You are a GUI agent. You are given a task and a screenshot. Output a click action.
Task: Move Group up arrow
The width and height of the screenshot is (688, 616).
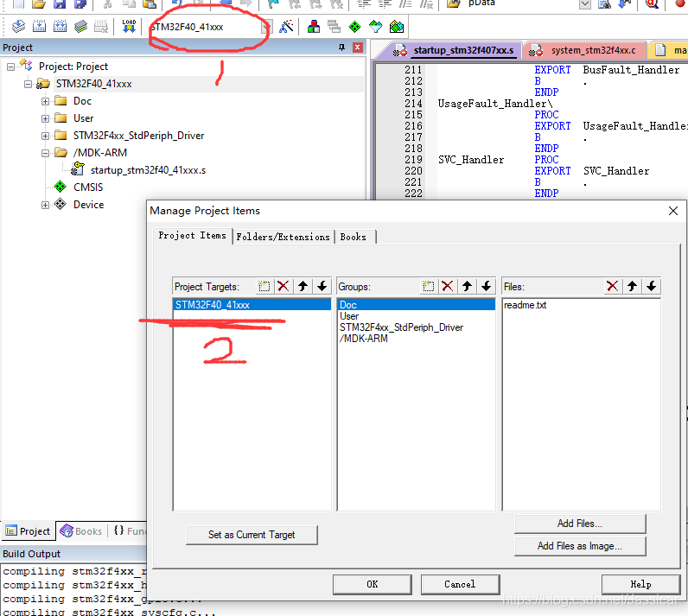point(467,286)
